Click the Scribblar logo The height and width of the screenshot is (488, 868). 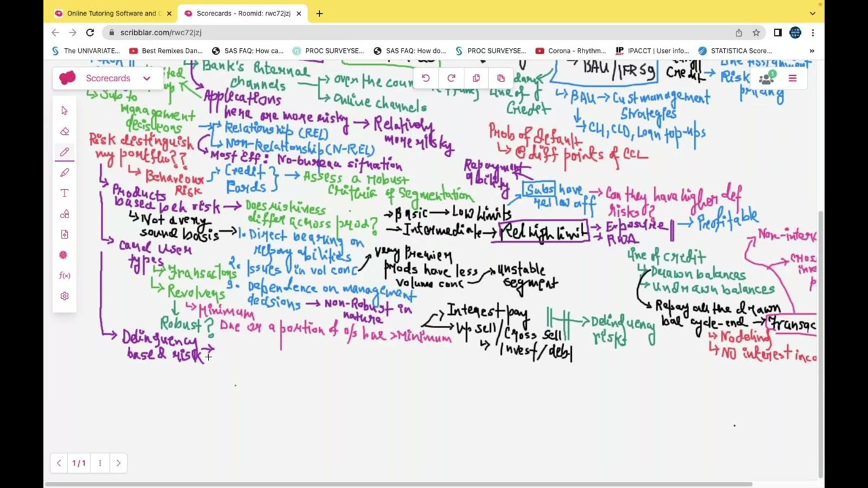(x=67, y=78)
